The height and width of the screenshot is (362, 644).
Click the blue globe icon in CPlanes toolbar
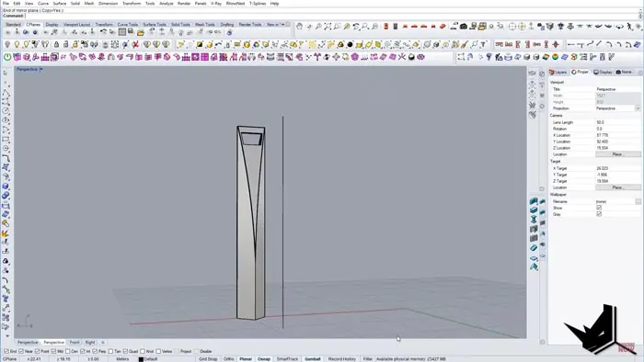click(35, 32)
